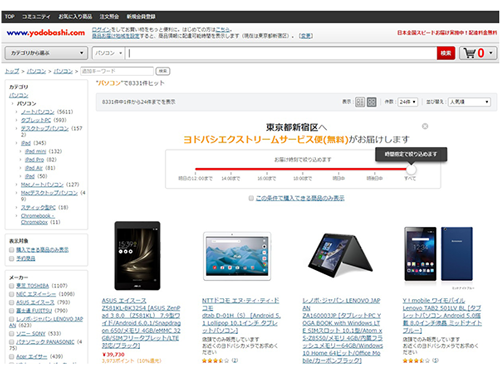
Task: Open the browse-by-category dropdown
Action: (x=46, y=53)
